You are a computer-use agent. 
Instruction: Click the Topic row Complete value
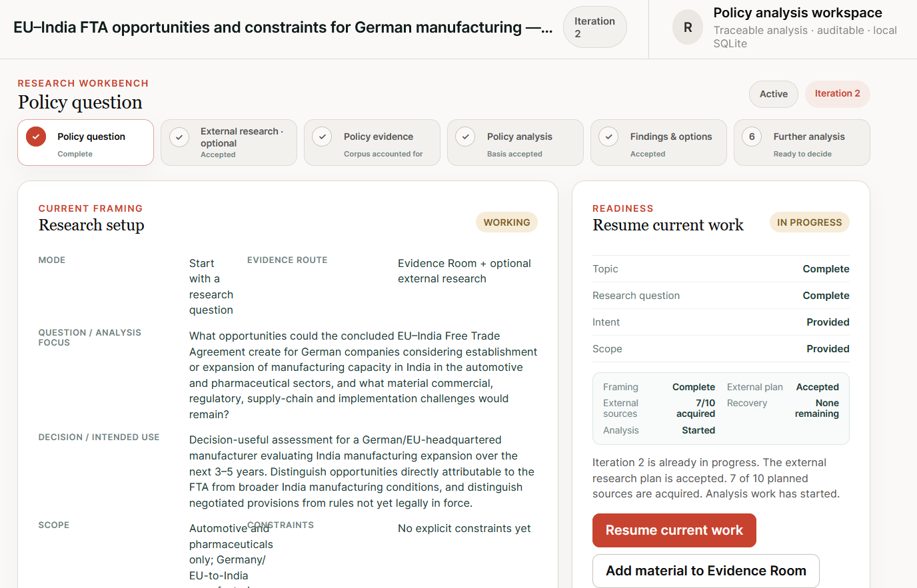pyautogui.click(x=826, y=269)
